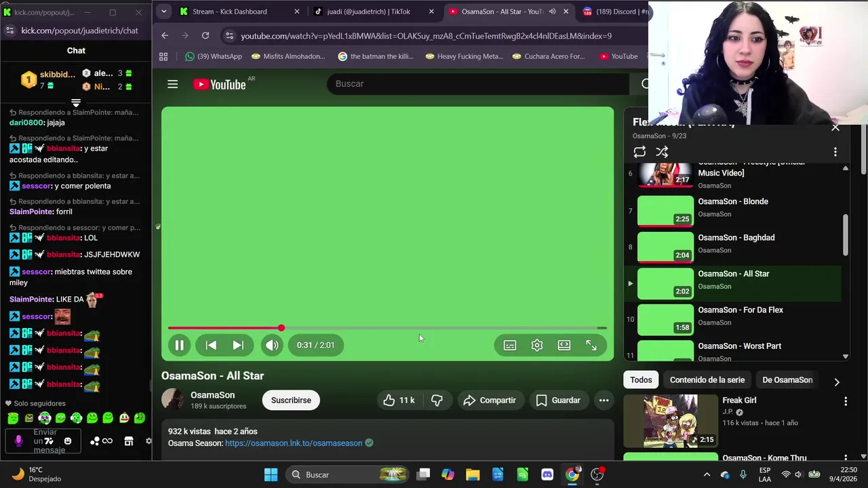Click the video progress bar scrubber
The width and height of the screenshot is (868, 488).
[x=281, y=328]
